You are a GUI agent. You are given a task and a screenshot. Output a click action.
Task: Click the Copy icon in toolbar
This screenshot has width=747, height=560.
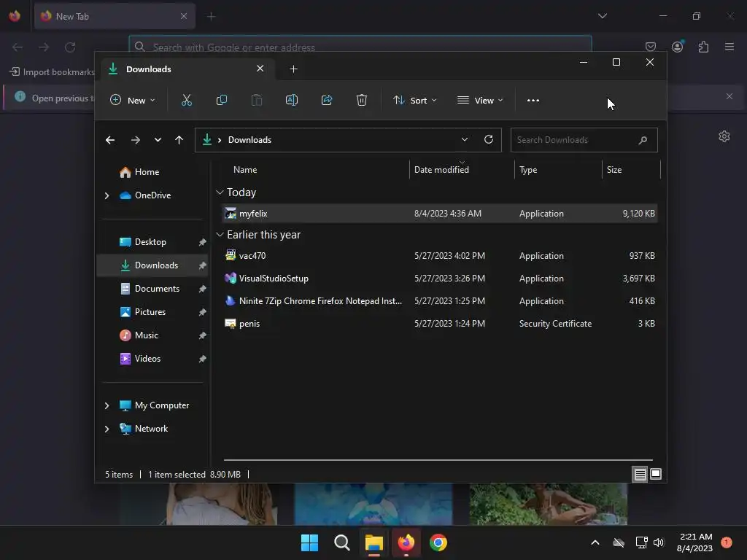[x=222, y=100]
